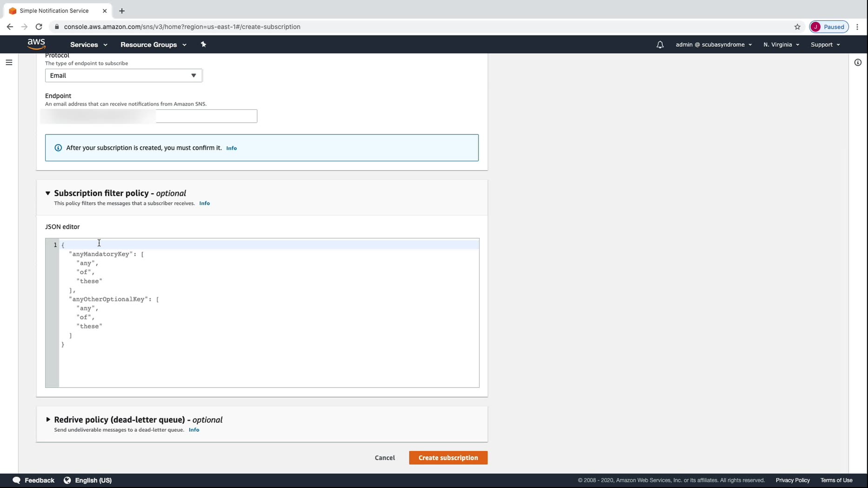Viewport: 868px width, 488px height.
Task: Open the Protocol dropdown showing Email
Action: point(123,75)
